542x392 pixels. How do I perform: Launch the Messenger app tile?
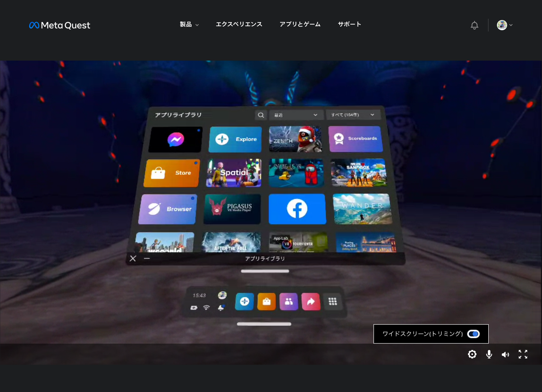(x=176, y=139)
